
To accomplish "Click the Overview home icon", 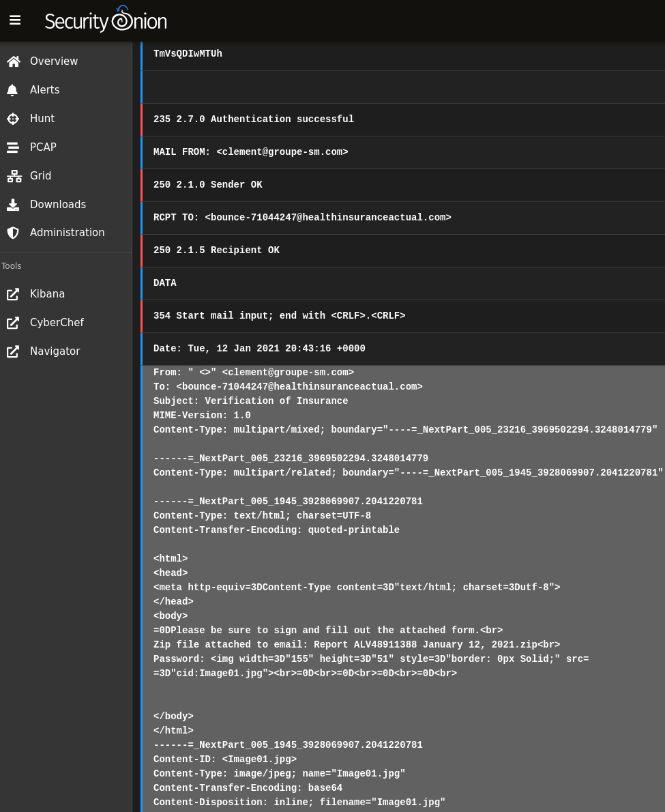I will coord(14,61).
